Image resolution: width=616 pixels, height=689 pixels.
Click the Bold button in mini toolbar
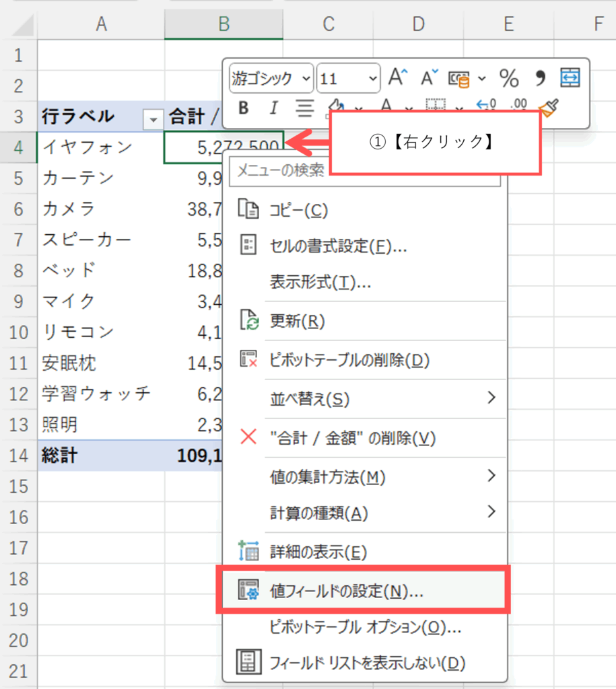[x=244, y=108]
